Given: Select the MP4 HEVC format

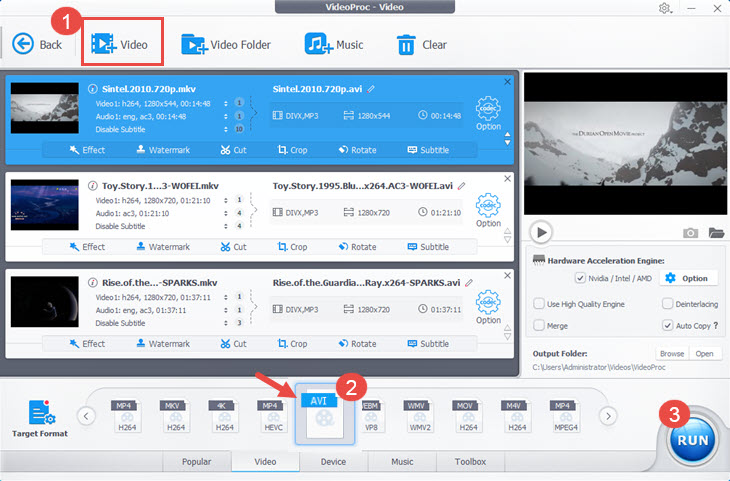Looking at the screenshot, I should pyautogui.click(x=273, y=415).
